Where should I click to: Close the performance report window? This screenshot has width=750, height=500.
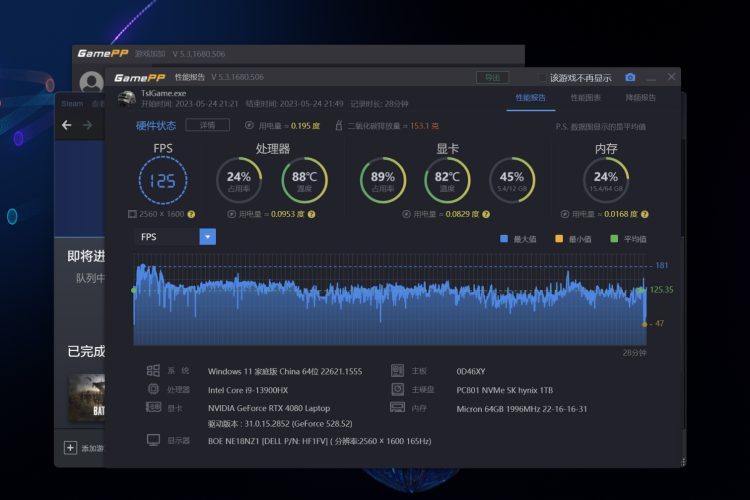(x=672, y=77)
